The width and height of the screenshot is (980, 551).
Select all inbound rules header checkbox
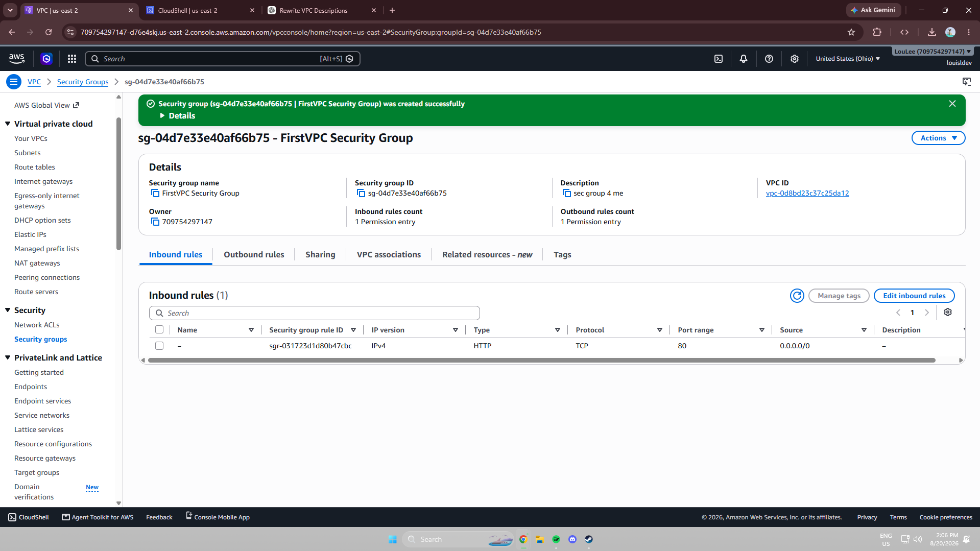click(159, 330)
